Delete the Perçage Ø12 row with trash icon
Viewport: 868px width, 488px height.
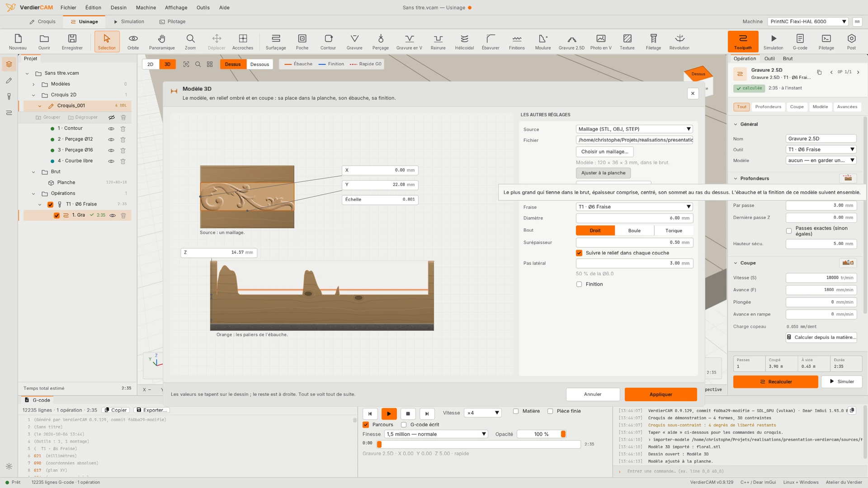pos(123,140)
